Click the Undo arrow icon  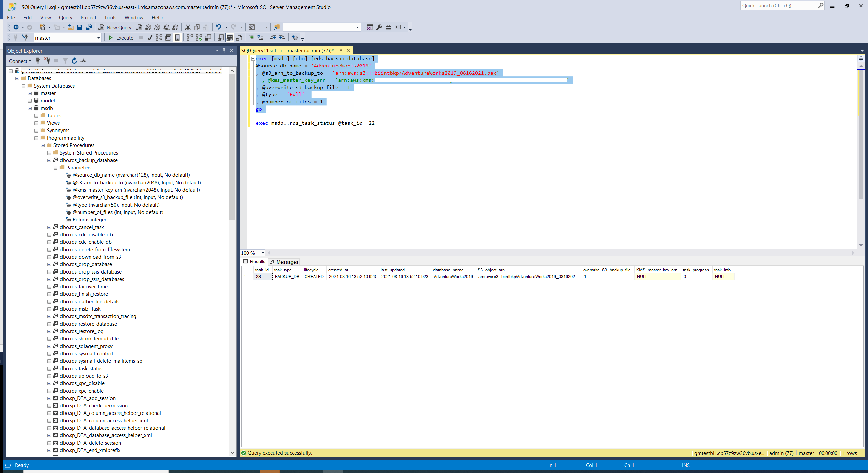point(219,27)
